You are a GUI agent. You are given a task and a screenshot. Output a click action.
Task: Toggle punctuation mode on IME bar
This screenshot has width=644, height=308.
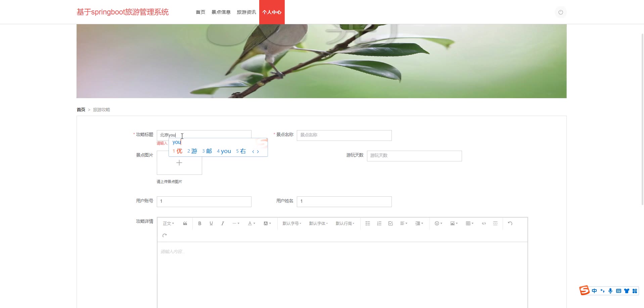point(602,291)
